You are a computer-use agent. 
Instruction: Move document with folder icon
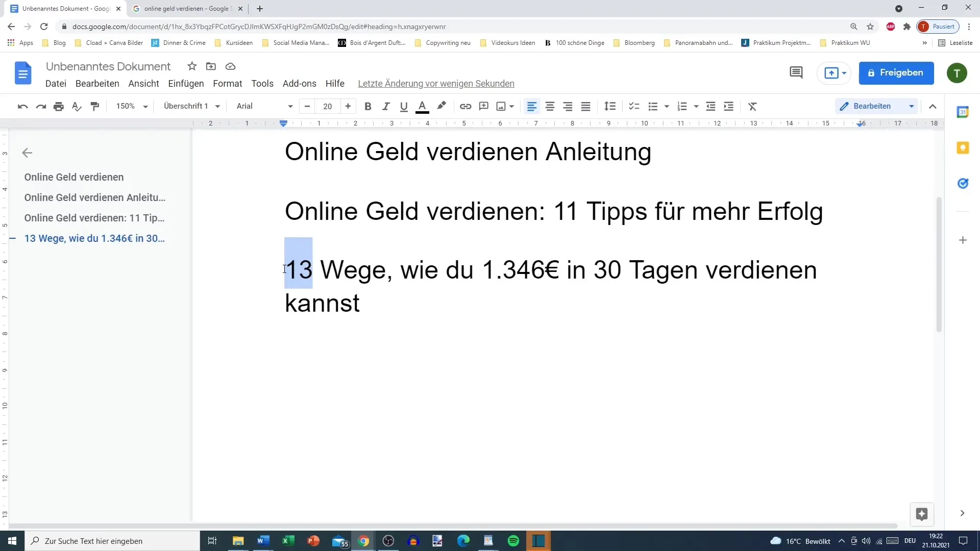pos(211,66)
